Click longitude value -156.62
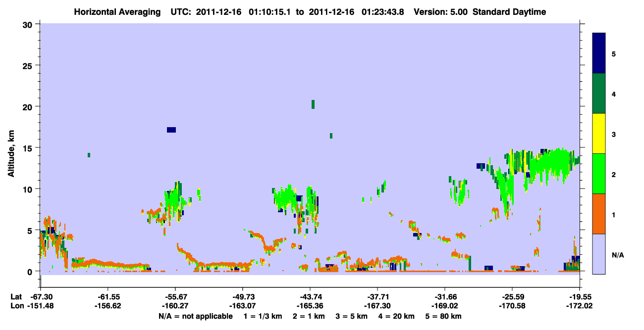Screen dimensions: 644x330 tap(107, 306)
